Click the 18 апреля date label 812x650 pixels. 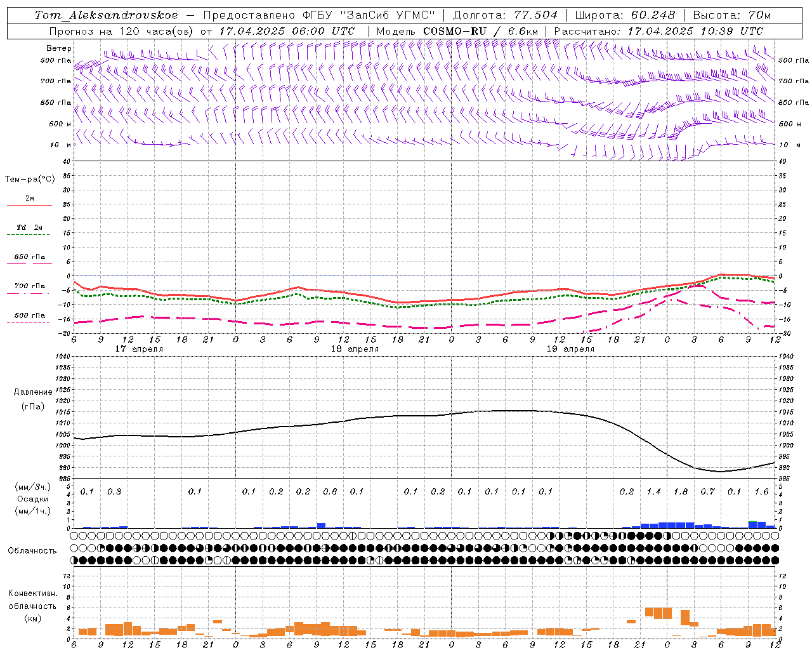click(355, 349)
